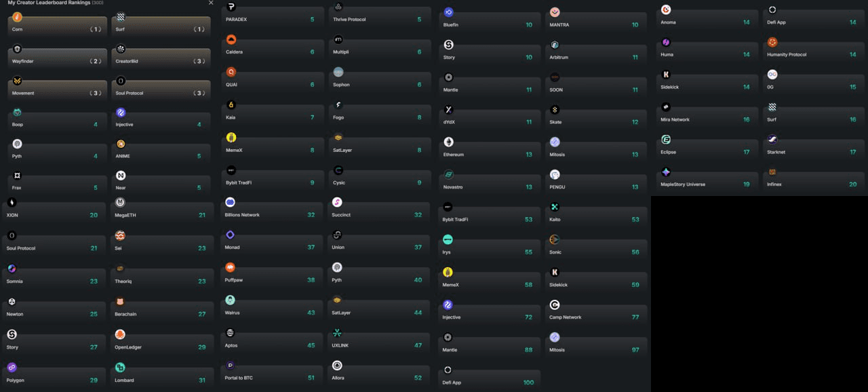The height and width of the screenshot is (392, 868).
Task: Click the Anoma project icon
Action: click(666, 9)
